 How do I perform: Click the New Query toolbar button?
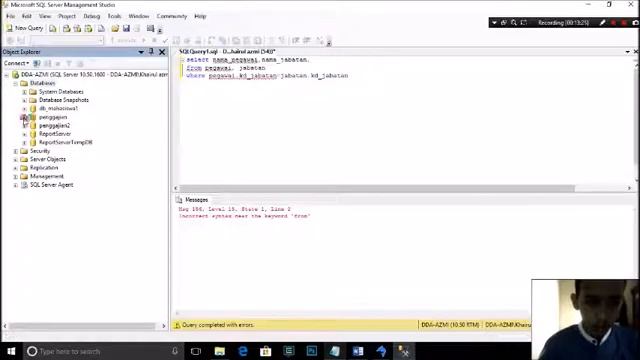pyautogui.click(x=25, y=28)
